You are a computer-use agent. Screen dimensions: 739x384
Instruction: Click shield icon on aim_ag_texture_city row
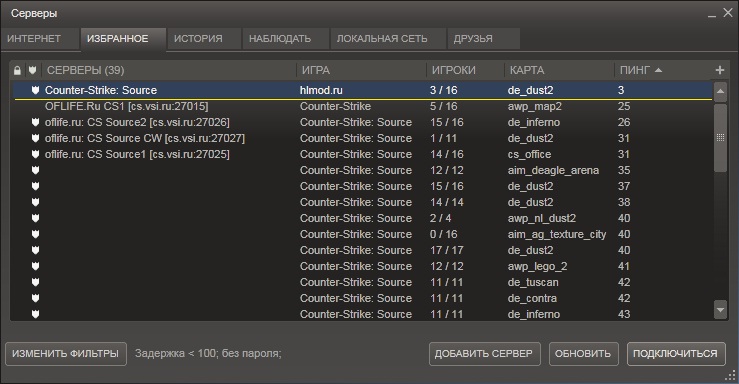tap(35, 234)
